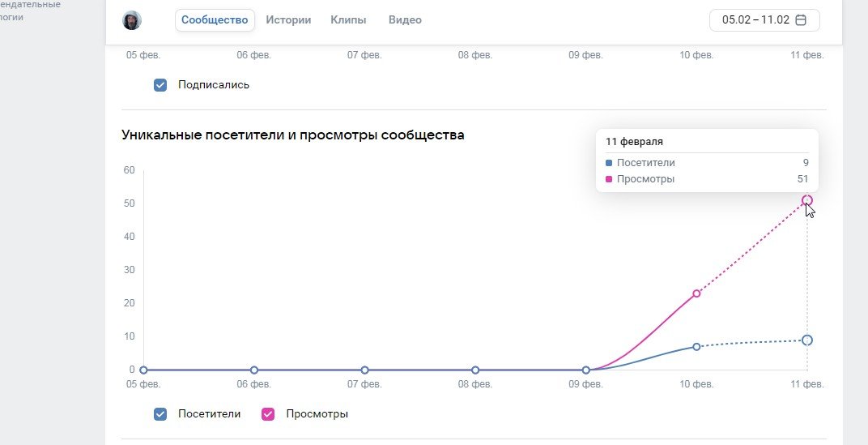Screen dimensions: 868x445
Task: Click the calendar icon in date field
Action: [x=801, y=20]
